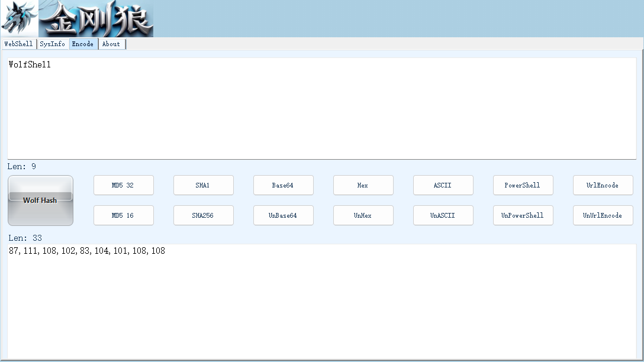Compute the MD5 32 hash
This screenshot has width=644, height=362.
pos(124,185)
